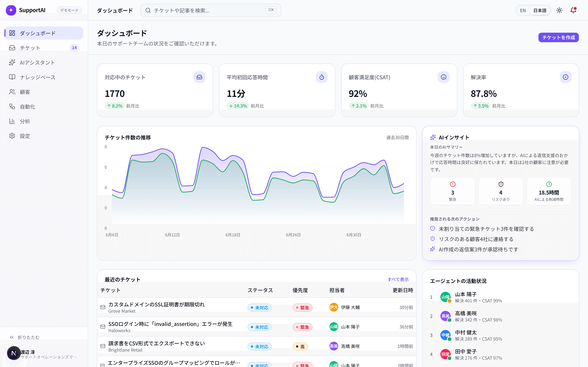Select agent 山本 陽子 in activity list
The width and height of the screenshot is (588, 367).
tap(501, 297)
